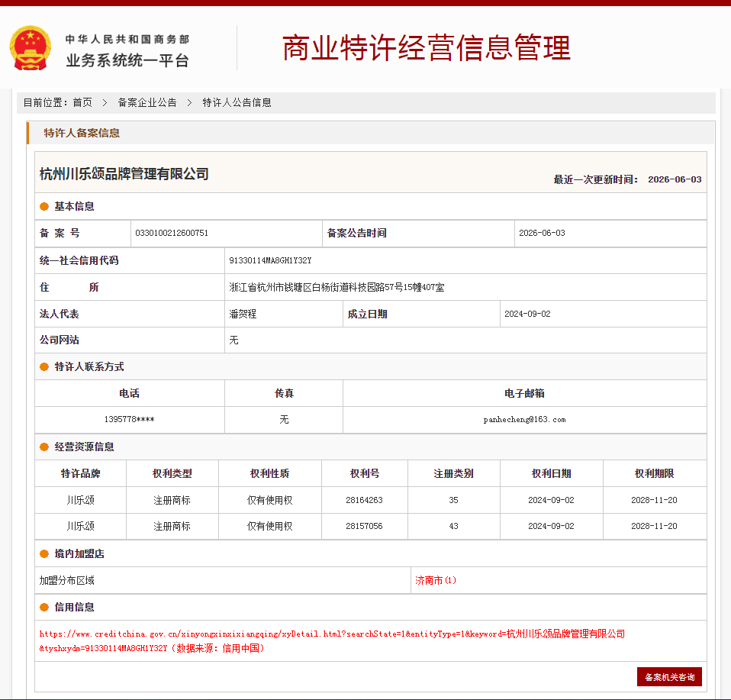Open the 济南市(1) franchise region link
The image size is (731, 700).
tap(436, 581)
